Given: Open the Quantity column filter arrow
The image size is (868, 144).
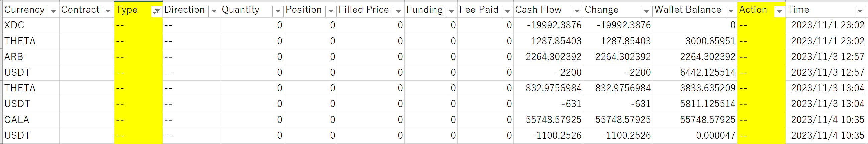Looking at the screenshot, I should [278, 11].
